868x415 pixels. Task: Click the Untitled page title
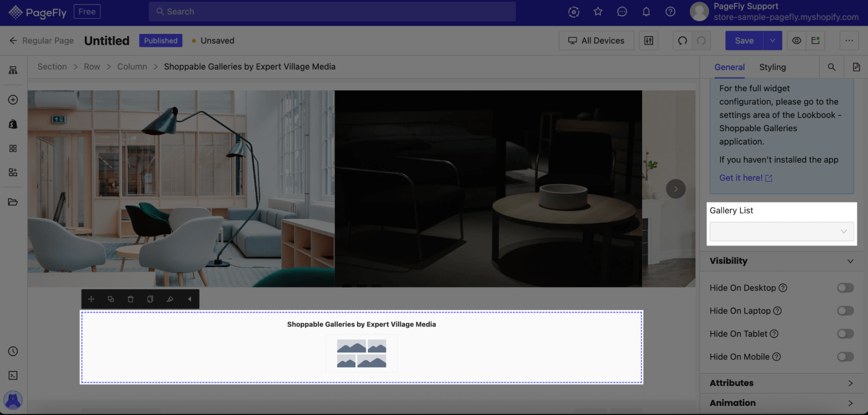coord(107,40)
